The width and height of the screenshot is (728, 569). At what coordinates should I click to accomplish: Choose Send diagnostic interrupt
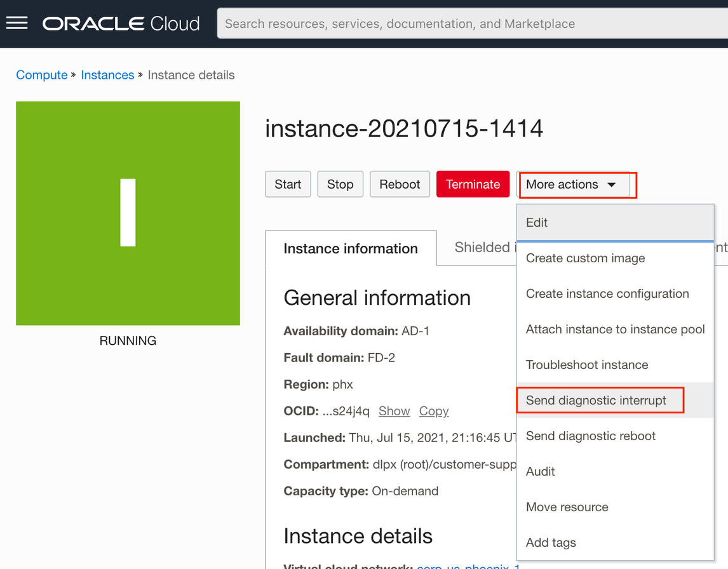point(615,400)
